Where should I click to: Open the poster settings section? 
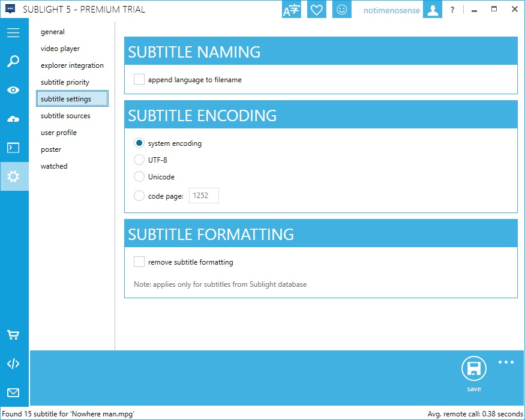click(x=51, y=149)
